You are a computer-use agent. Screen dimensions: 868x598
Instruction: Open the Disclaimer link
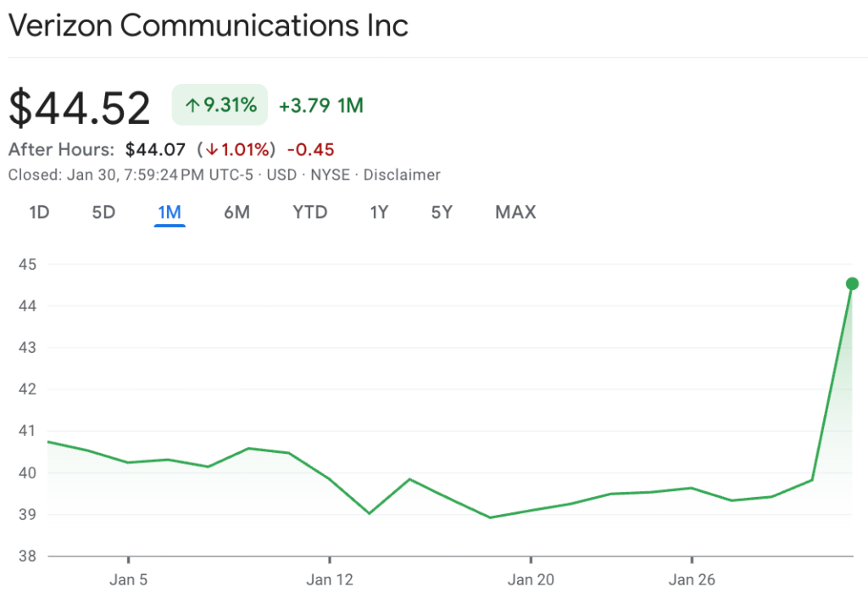coord(402,175)
